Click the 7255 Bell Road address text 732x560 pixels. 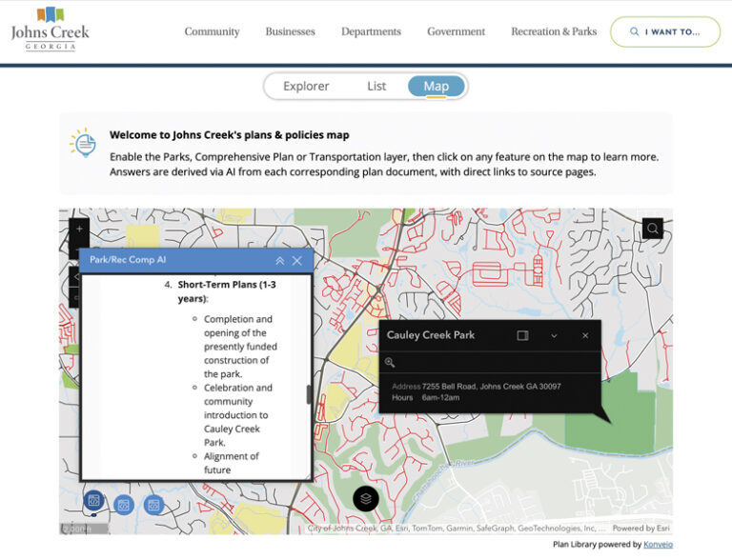tap(491, 387)
